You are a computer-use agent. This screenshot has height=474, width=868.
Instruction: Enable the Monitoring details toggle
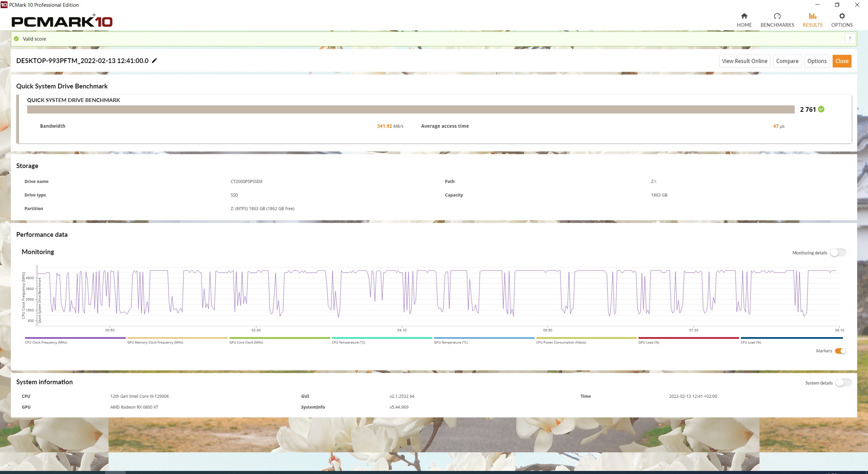(x=838, y=253)
